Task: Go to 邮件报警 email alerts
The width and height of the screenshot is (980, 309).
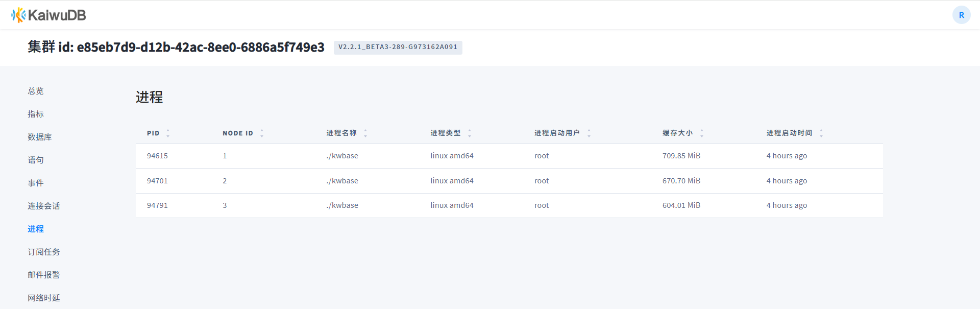Action: [44, 275]
